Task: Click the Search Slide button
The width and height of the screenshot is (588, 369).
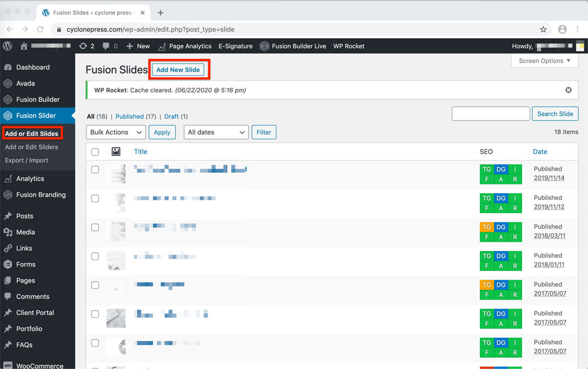Action: coord(555,114)
